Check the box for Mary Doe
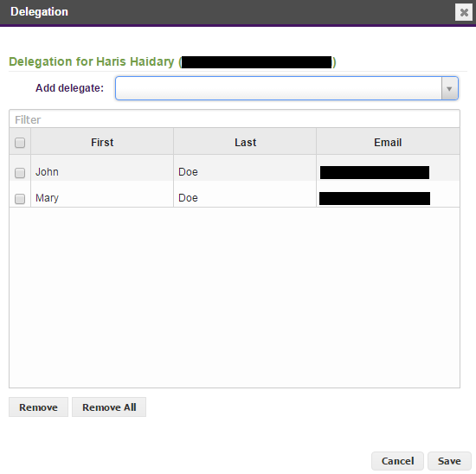The height and width of the screenshot is (474, 476). (x=20, y=199)
